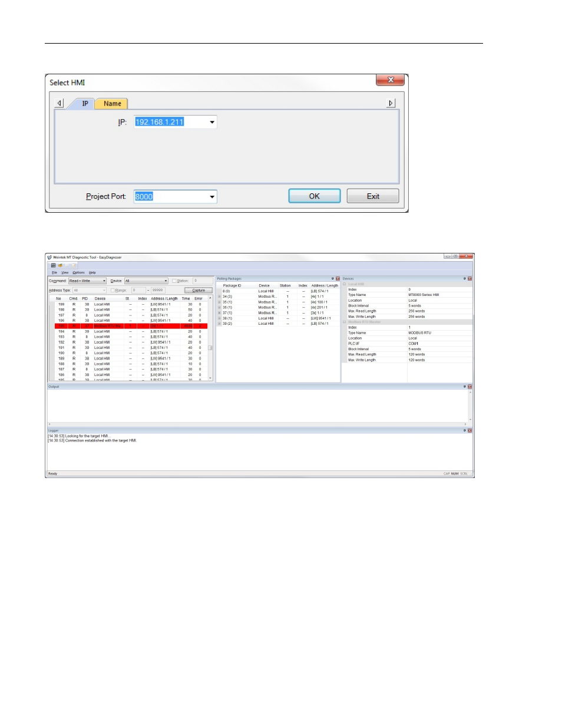Enable the Station checkbox
562x728 pixels.
click(x=174, y=281)
